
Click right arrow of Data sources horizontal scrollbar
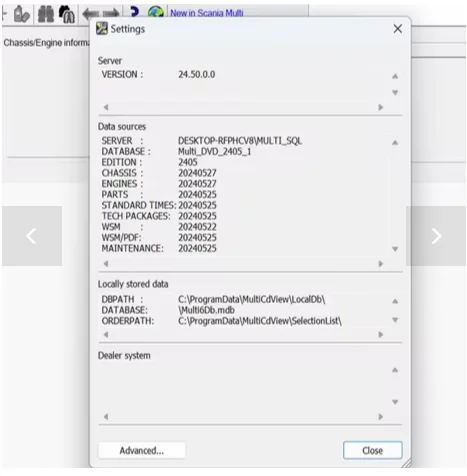point(381,264)
